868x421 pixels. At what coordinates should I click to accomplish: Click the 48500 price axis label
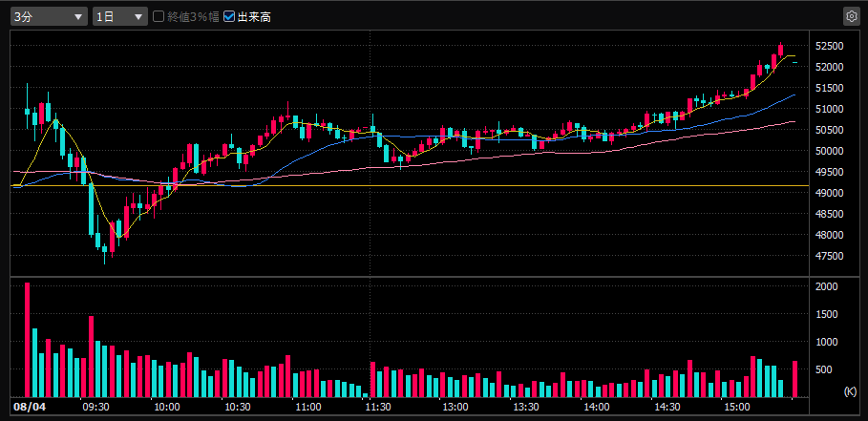(x=829, y=214)
